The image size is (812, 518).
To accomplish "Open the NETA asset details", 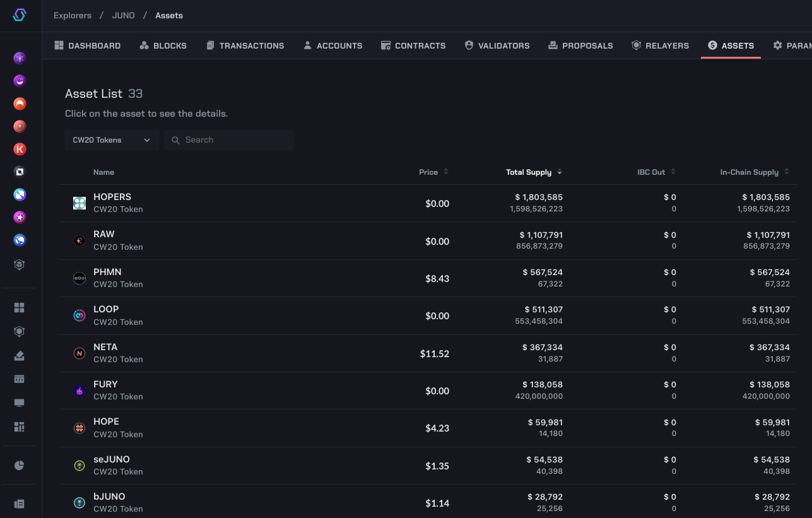I will click(x=428, y=353).
